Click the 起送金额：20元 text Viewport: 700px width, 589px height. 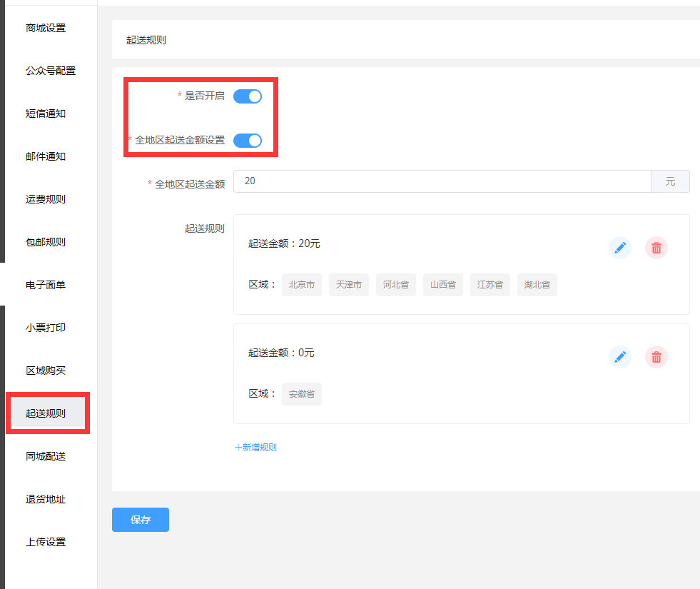coord(284,243)
